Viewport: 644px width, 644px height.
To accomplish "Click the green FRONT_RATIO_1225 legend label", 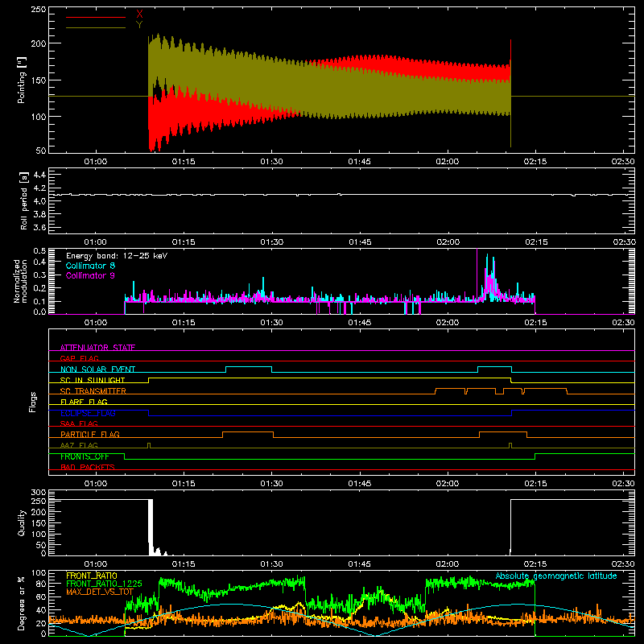I will pos(105,584).
